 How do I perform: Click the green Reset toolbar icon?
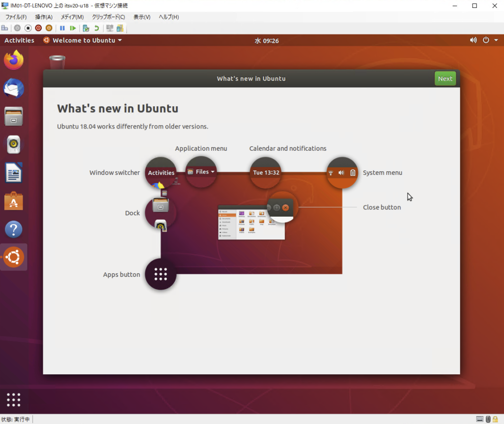pos(73,28)
